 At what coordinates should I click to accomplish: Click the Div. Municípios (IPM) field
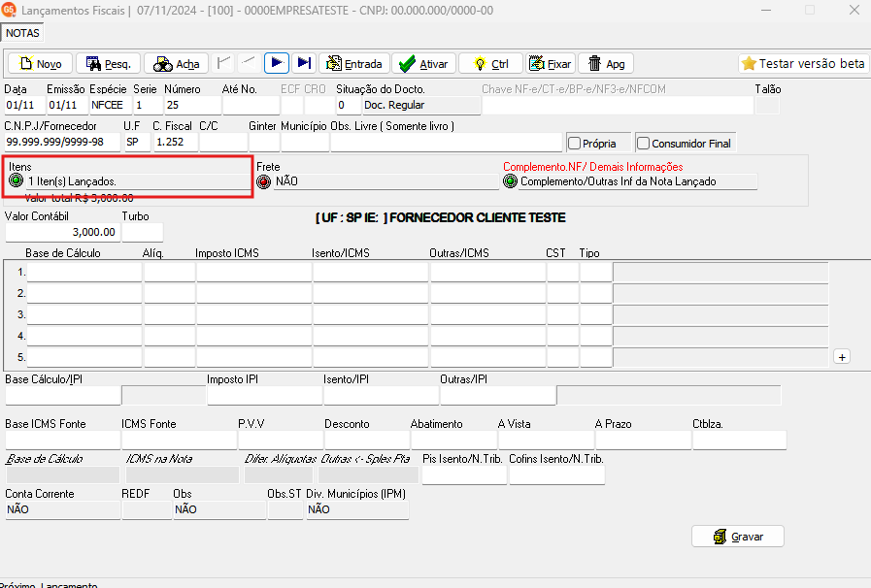click(357, 509)
